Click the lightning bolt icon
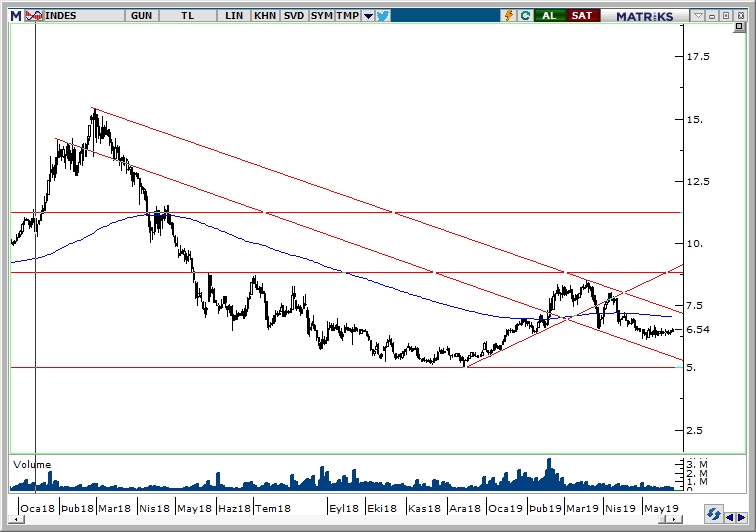The width and height of the screenshot is (756, 532). (509, 15)
